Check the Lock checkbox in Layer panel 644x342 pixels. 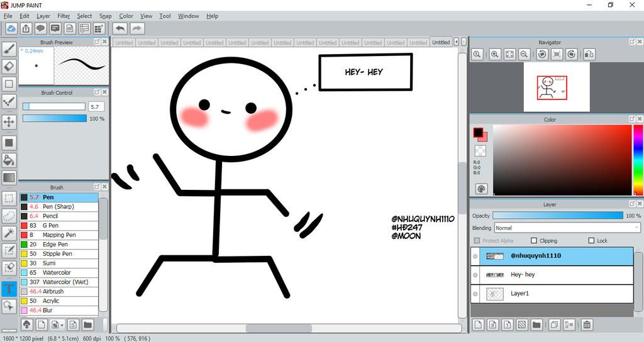pyautogui.click(x=591, y=241)
